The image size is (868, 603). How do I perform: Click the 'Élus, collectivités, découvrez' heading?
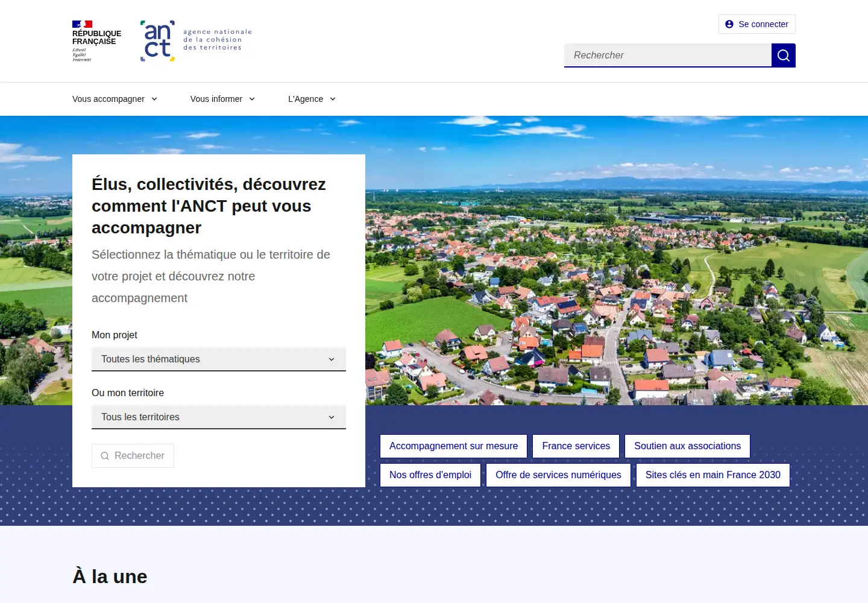209,206
